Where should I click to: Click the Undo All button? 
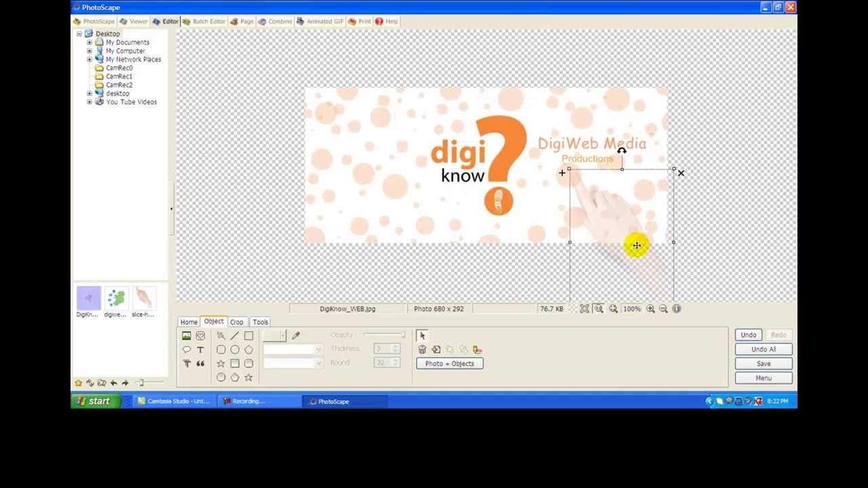764,349
